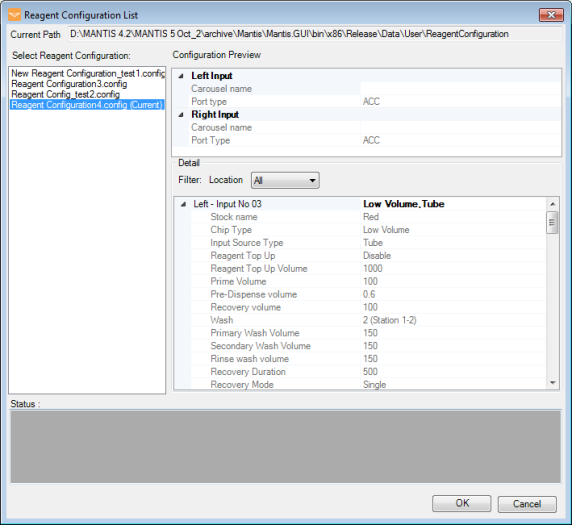Click the Detail grid scrollbar thumb
The width and height of the screenshot is (572, 525).
552,222
